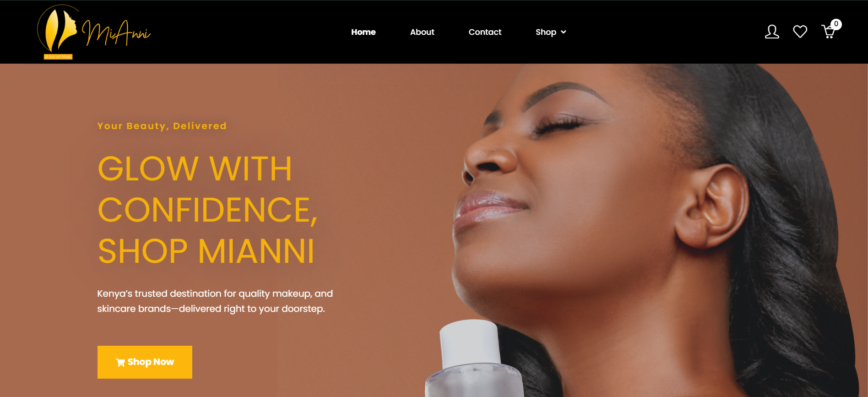Go to the Home page link
This screenshot has width=868, height=397.
tap(363, 32)
